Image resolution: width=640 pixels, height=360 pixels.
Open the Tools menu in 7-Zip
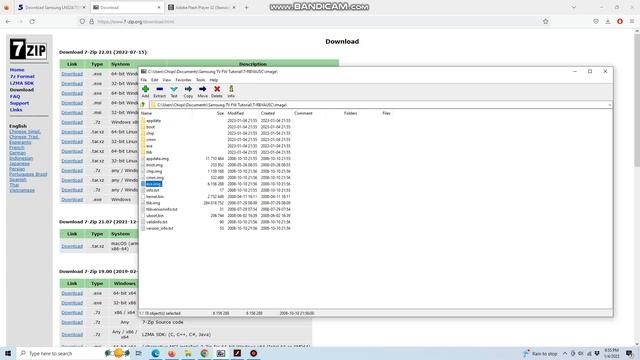click(x=200, y=80)
